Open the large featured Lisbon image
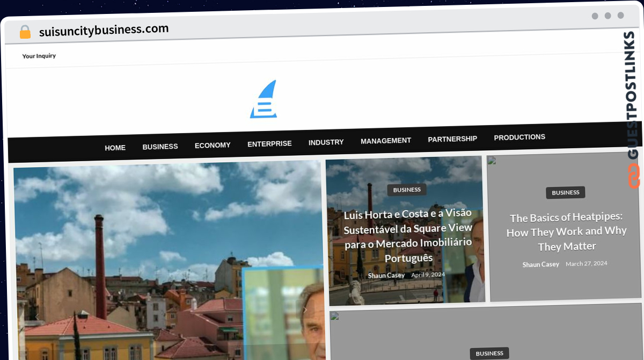 pyautogui.click(x=169, y=261)
